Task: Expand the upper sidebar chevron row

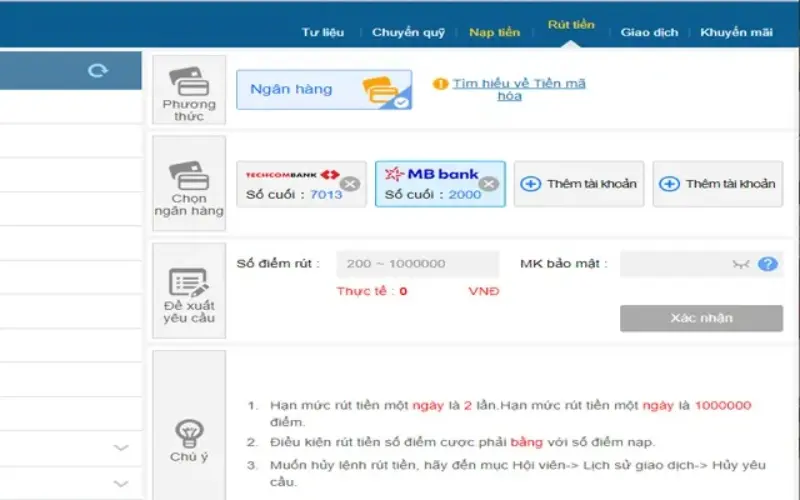Action: (x=121, y=448)
